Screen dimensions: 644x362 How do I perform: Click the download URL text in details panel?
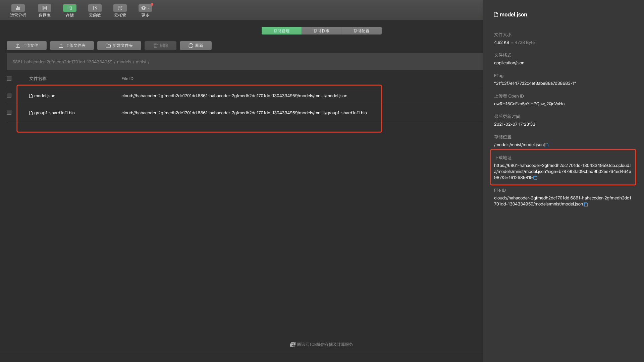coord(562,172)
